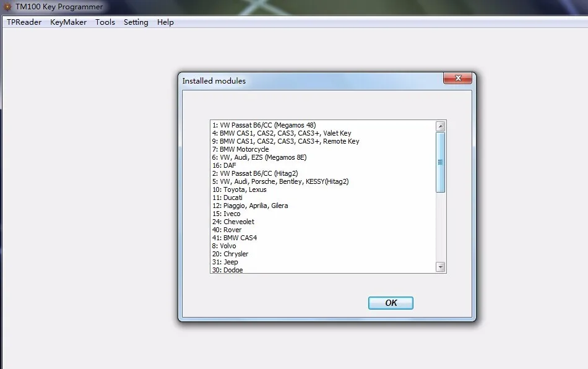Click the module list scrollbar thumb
The height and width of the screenshot is (369, 588).
pyautogui.click(x=441, y=162)
